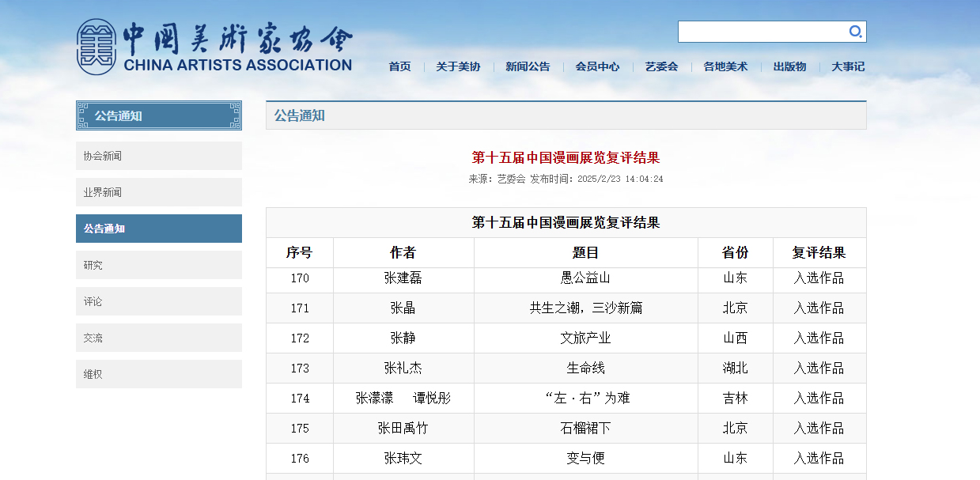This screenshot has width=980, height=480.
Task: Open 业界新闻 in the sidebar
Action: [158, 192]
